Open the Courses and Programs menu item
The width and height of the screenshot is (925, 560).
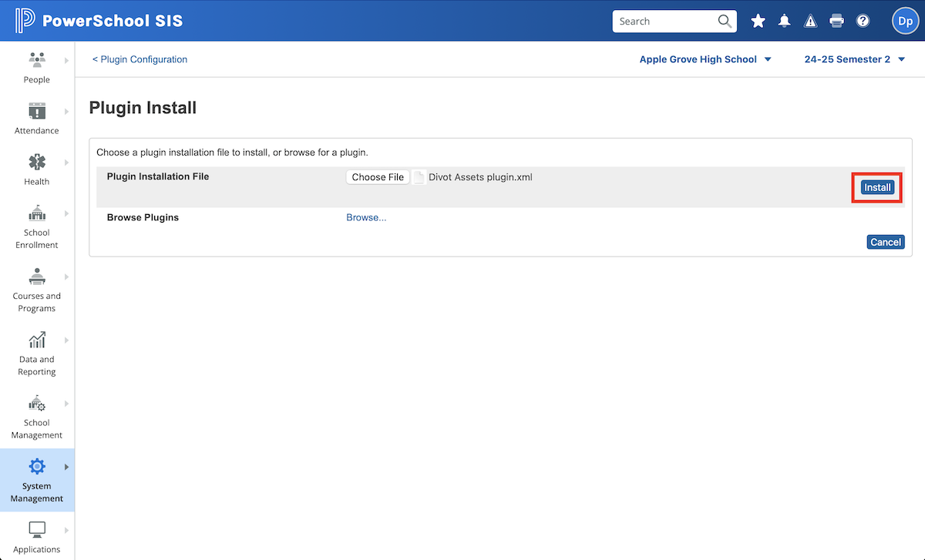pyautogui.click(x=37, y=290)
